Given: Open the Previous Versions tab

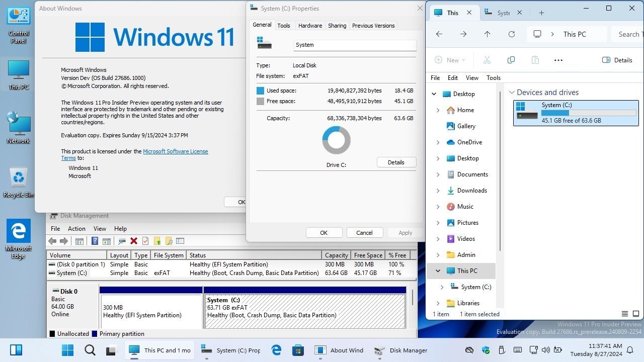Looking at the screenshot, I should point(373,26).
